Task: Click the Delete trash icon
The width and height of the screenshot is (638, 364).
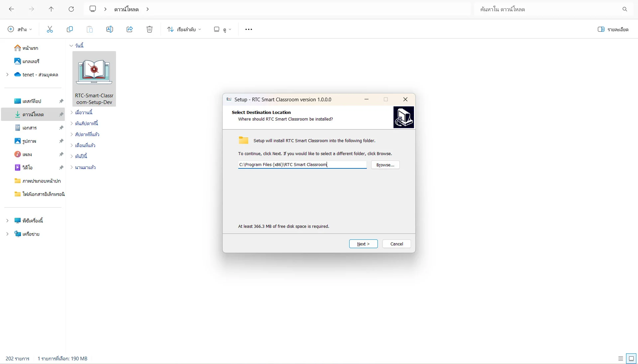Action: pyautogui.click(x=150, y=29)
